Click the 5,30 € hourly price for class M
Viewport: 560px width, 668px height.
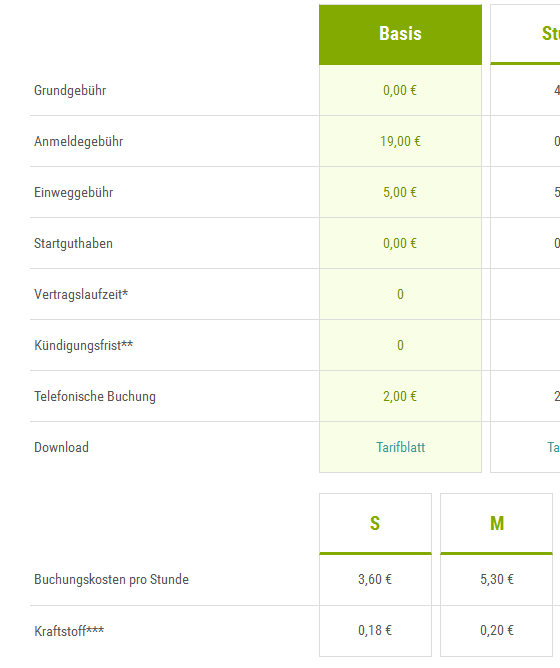[x=497, y=579]
